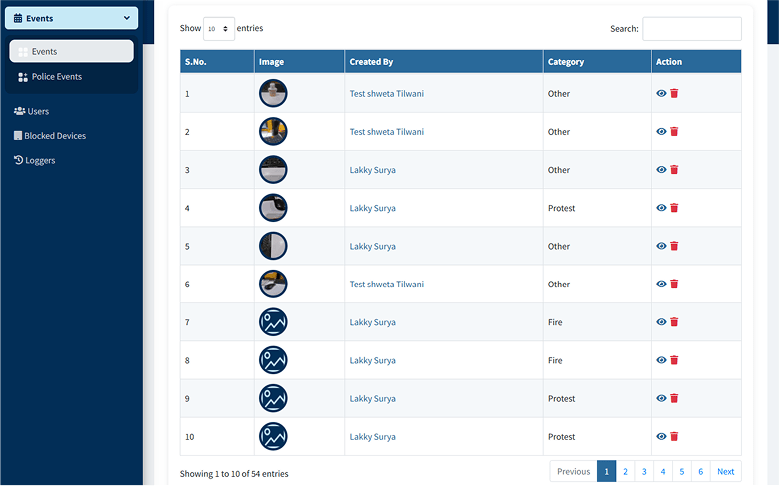Open Blocked Devices from the sidebar icon
This screenshot has width=779, height=486.
(18, 136)
